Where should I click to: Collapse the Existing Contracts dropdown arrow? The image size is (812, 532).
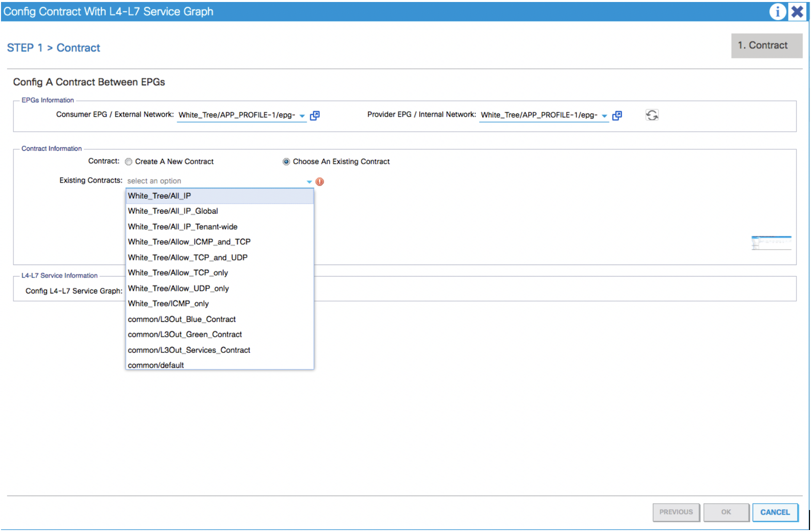tap(309, 182)
